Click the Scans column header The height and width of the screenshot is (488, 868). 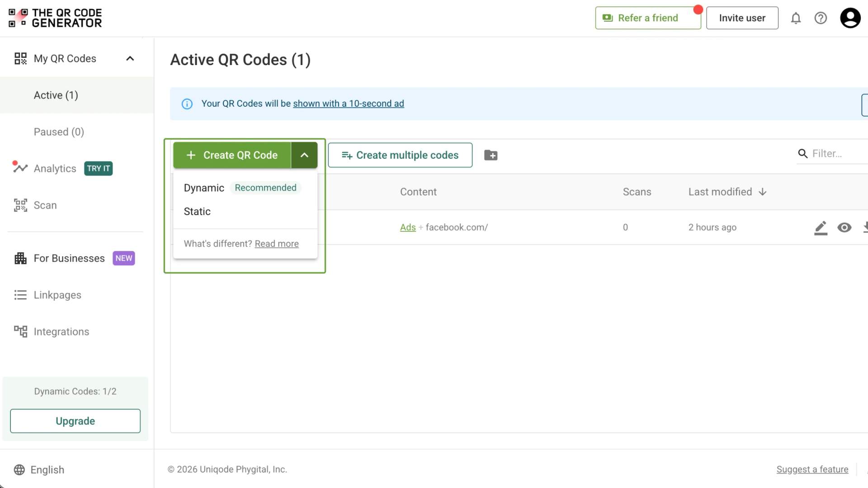click(x=637, y=192)
